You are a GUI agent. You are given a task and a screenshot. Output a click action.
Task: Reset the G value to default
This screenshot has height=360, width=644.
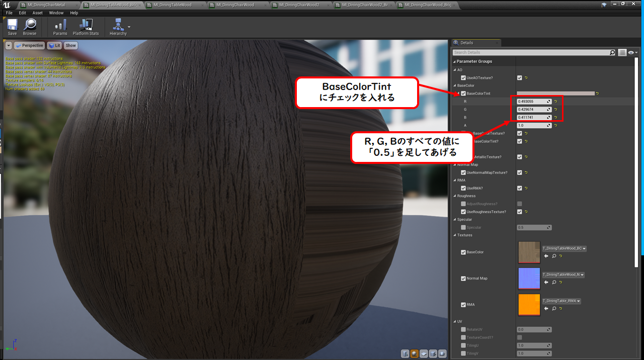tap(556, 110)
